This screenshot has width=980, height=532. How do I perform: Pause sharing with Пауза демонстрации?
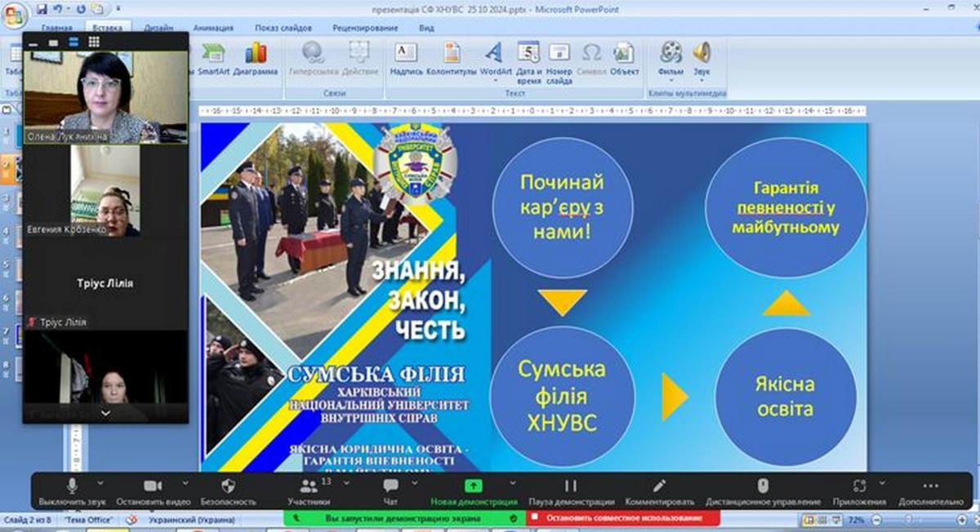point(571,492)
